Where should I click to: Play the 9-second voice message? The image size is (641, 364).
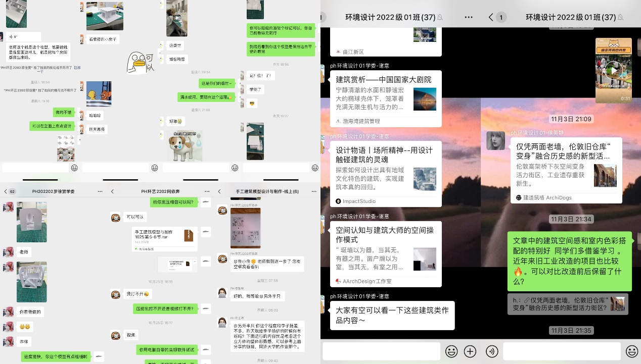[15, 37]
